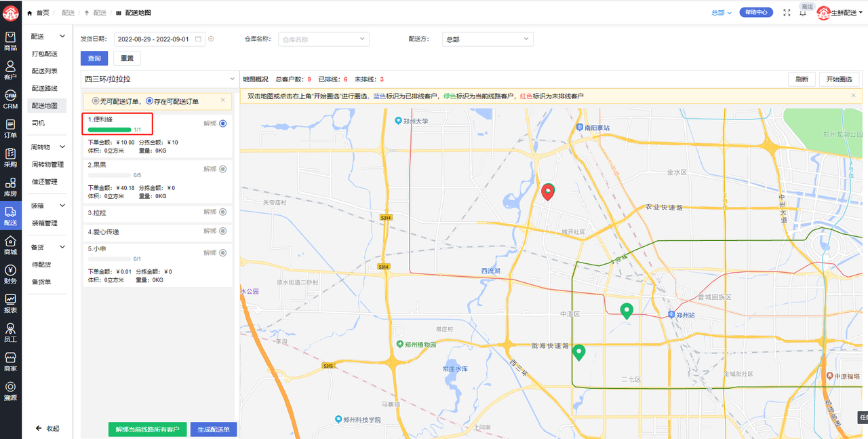
Task: Open the CRM sidebar icon
Action: 10,100
